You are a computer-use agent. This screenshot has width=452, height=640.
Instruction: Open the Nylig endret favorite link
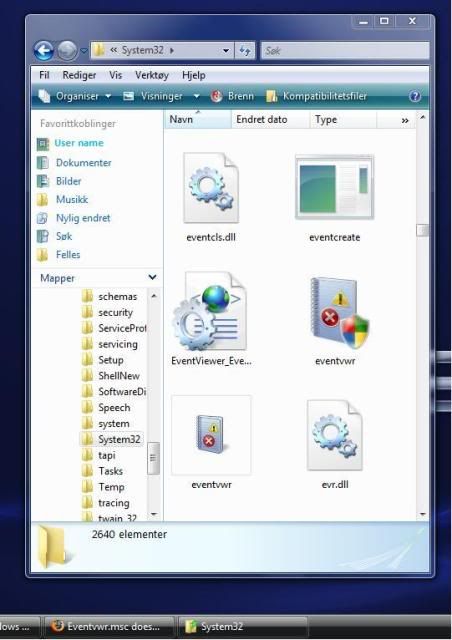pyautogui.click(x=74, y=218)
